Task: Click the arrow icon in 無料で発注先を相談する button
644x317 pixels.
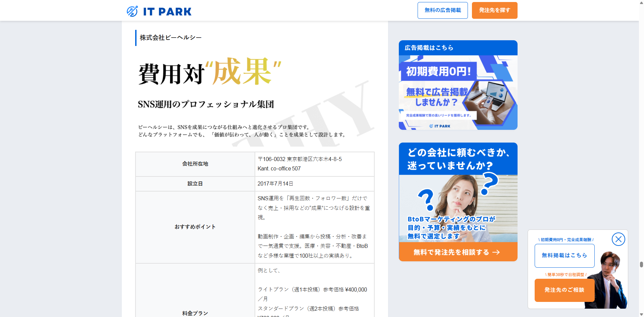Action: coord(495,252)
